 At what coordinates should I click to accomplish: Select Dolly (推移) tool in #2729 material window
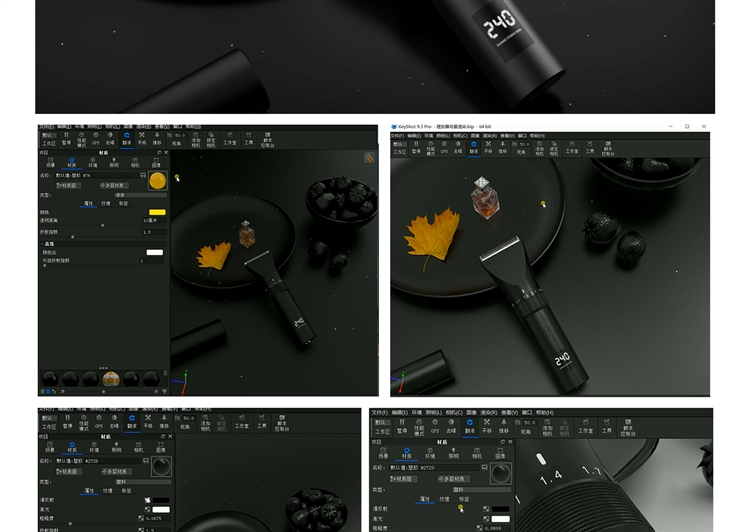(504, 426)
